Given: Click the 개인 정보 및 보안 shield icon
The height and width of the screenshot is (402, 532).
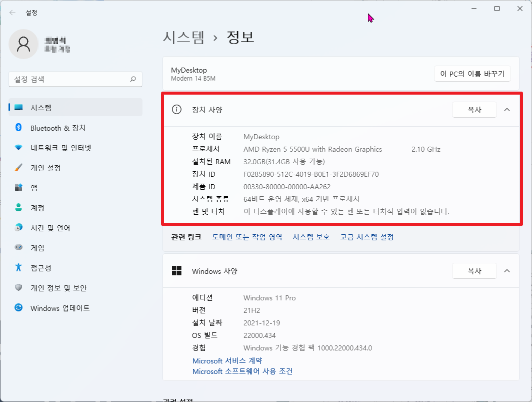Looking at the screenshot, I should click(x=18, y=287).
